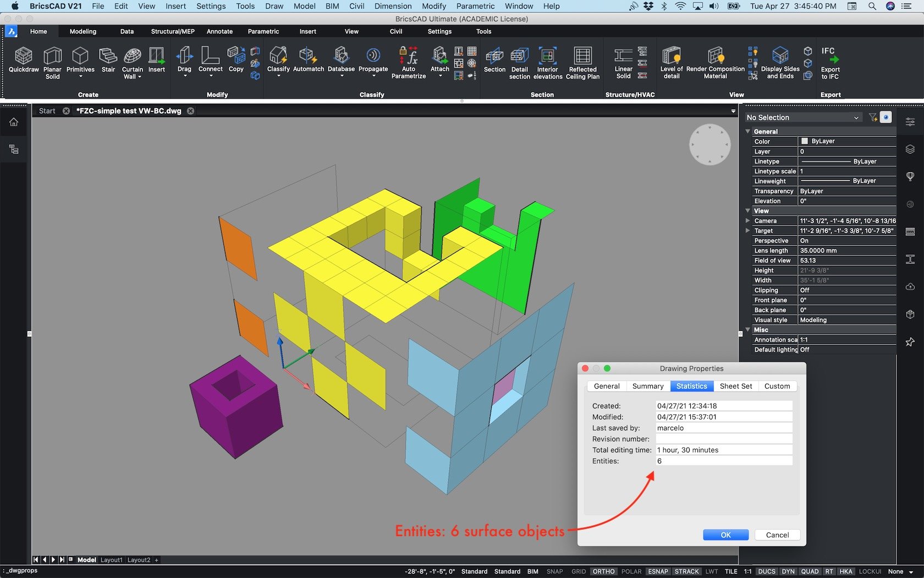Viewport: 924px width, 578px height.
Task: Open the Parametric menu in menu bar
Action: pyautogui.click(x=475, y=6)
